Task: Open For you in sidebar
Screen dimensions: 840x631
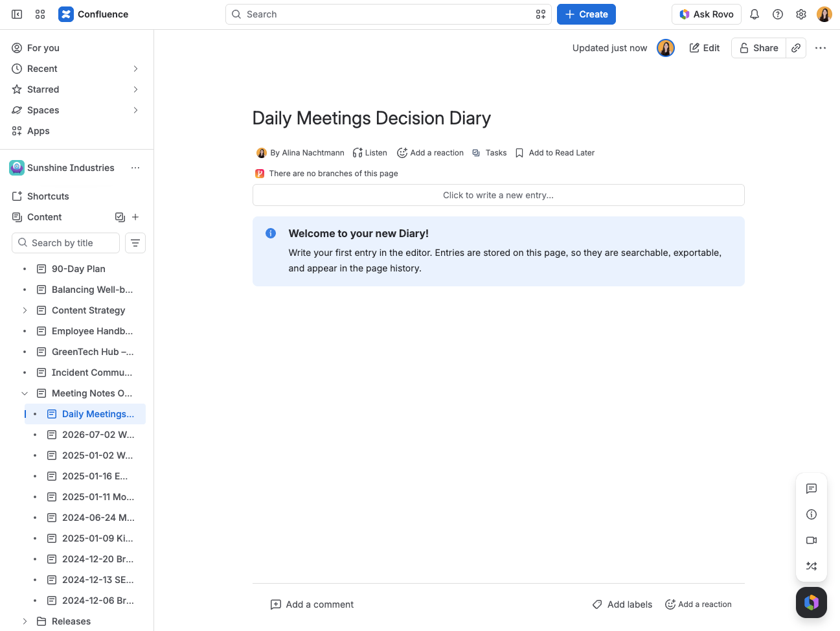Action: click(x=76, y=48)
